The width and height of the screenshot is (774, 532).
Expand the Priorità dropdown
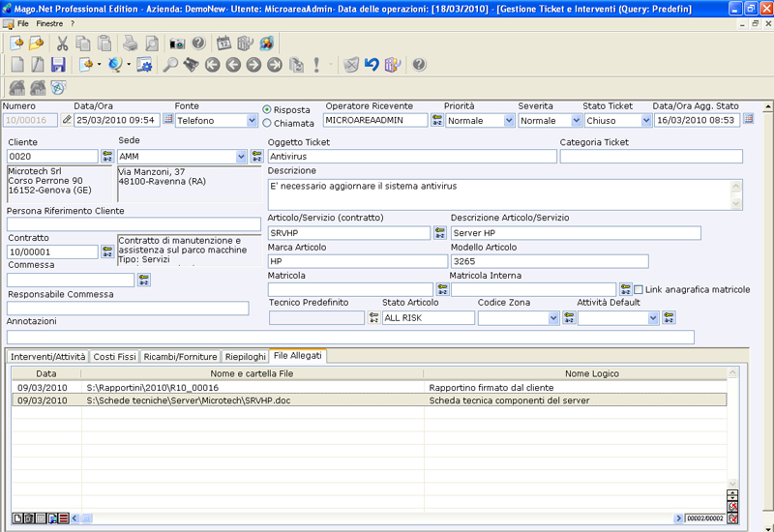click(x=509, y=120)
